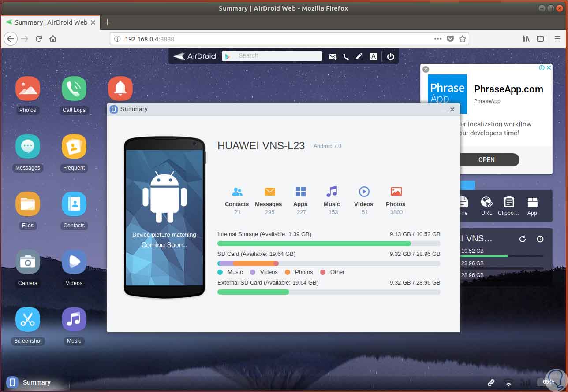This screenshot has width=568, height=392.
Task: Click the device info circle icon
Action: pyautogui.click(x=540, y=239)
